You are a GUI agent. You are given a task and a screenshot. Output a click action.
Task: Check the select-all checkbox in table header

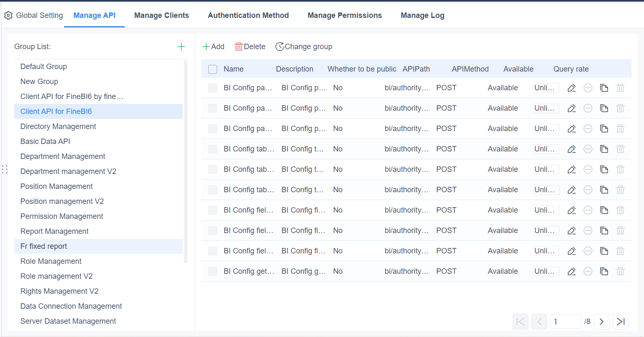[212, 69]
